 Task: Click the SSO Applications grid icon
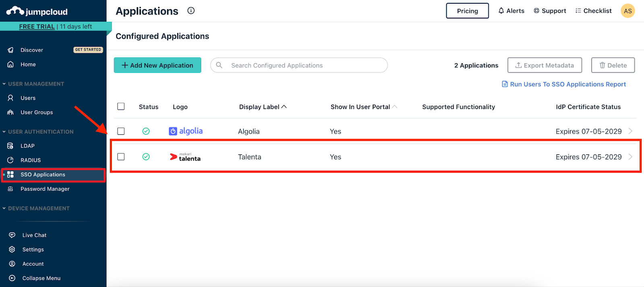[x=10, y=174]
